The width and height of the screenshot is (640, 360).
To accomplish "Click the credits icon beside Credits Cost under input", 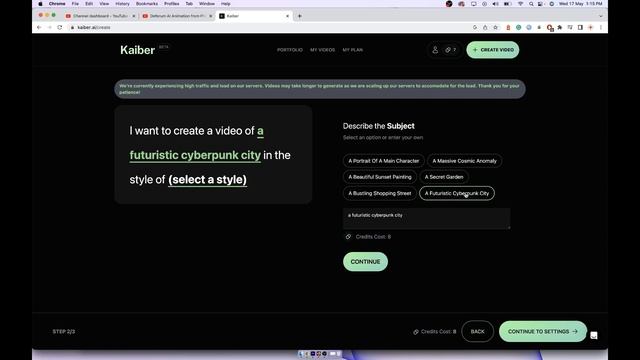I will pos(348,237).
